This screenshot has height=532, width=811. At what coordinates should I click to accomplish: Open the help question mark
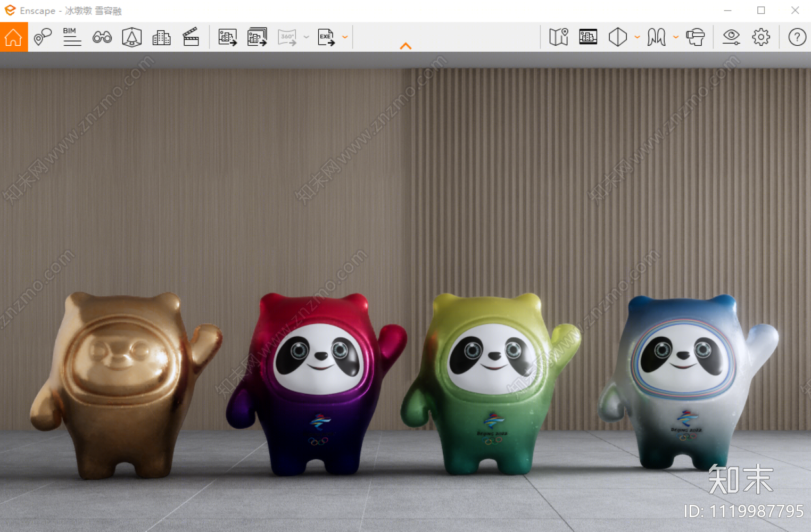pyautogui.click(x=797, y=37)
